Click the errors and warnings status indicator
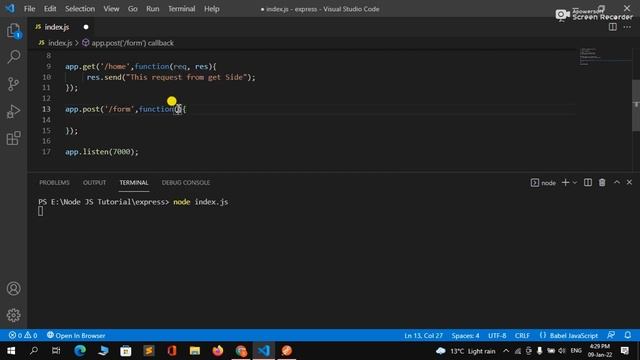This screenshot has width=640, height=360. coord(23,336)
